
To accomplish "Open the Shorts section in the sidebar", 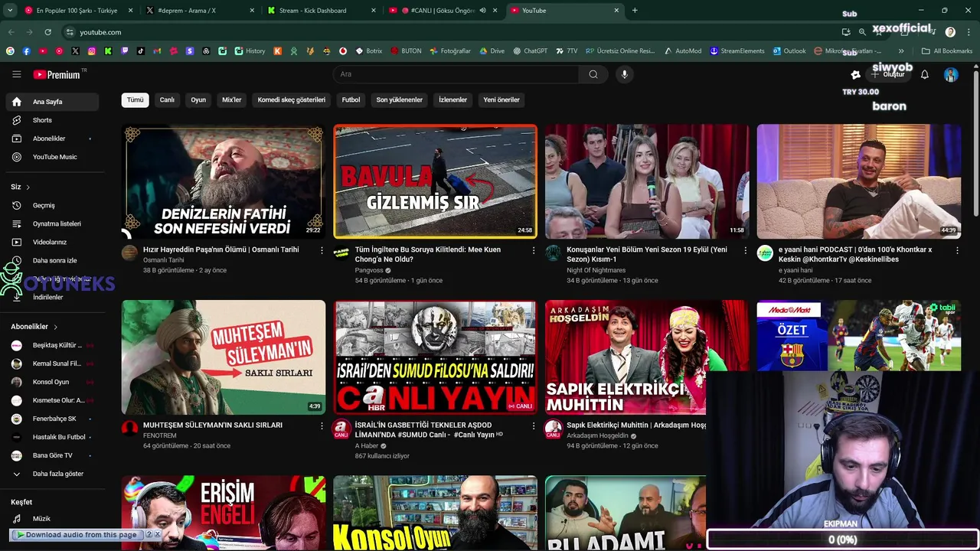I will pos(42,120).
